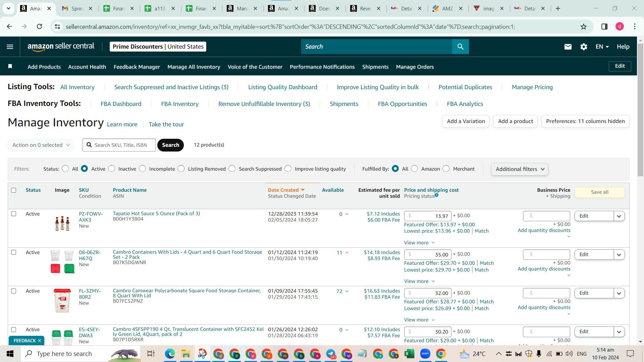Open the settings gear icon
The height and width of the screenshot is (362, 644).
coord(584,47)
